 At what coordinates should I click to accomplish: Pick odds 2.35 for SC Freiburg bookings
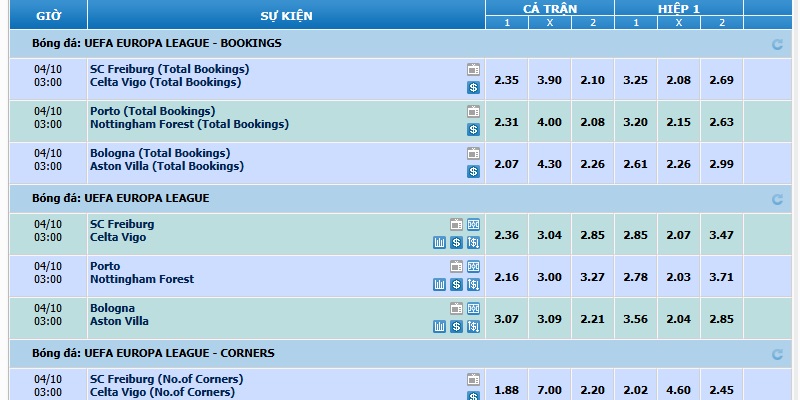(507, 80)
